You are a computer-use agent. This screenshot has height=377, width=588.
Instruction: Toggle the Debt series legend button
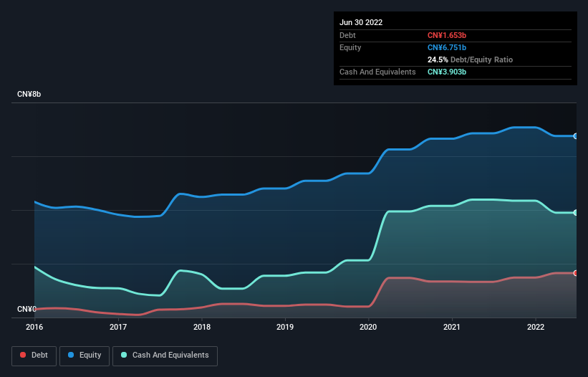point(34,355)
